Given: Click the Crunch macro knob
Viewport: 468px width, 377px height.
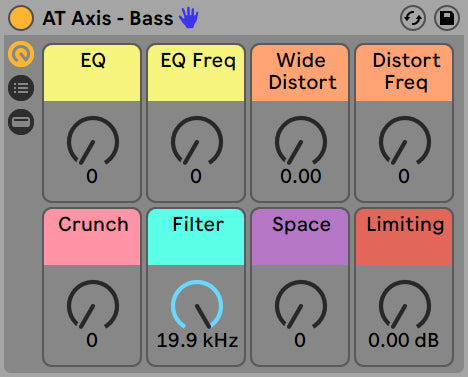Looking at the screenshot, I should pyautogui.click(x=93, y=305).
